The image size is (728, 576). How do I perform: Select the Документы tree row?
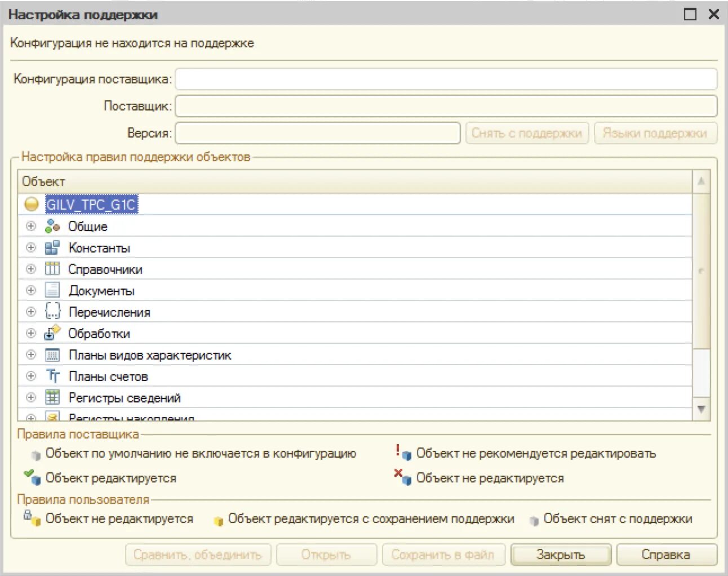[x=355, y=290]
